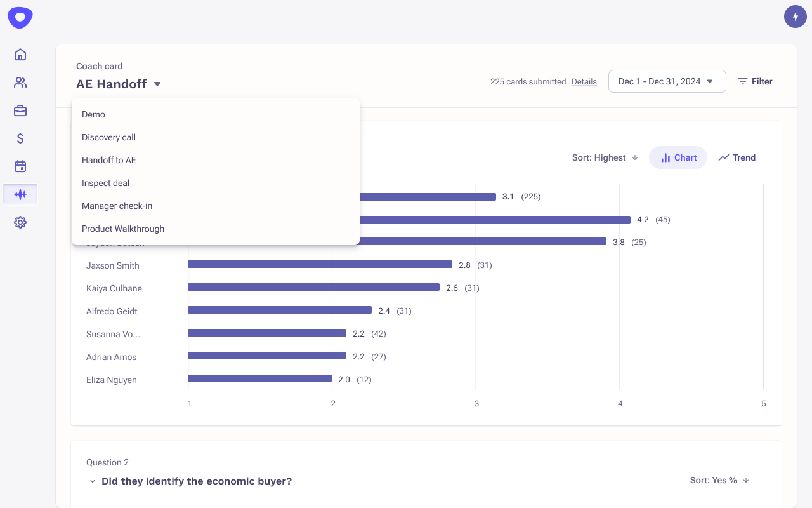Click the Filter lines icon
Image resolution: width=812 pixels, height=508 pixels.
743,81
